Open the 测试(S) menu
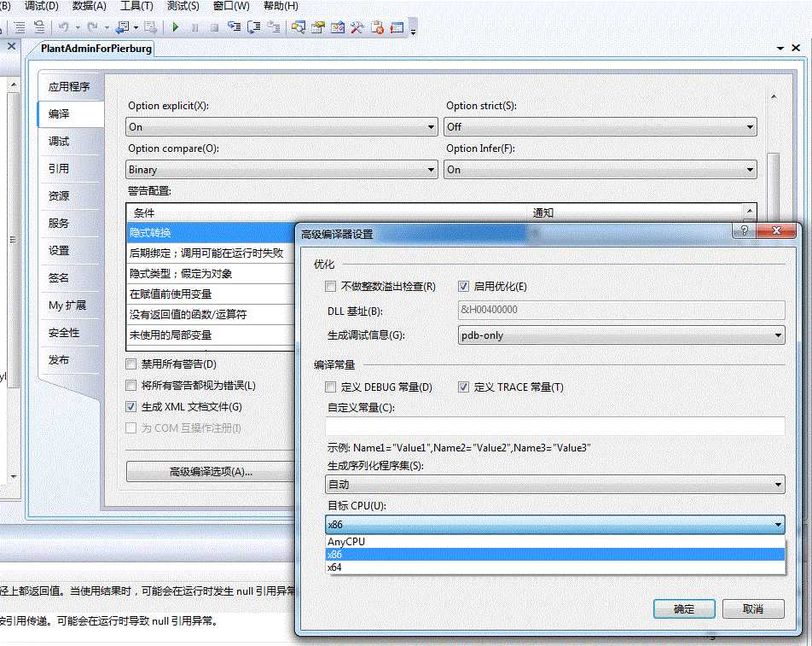Viewport: 812px width, 646px height. click(x=183, y=6)
